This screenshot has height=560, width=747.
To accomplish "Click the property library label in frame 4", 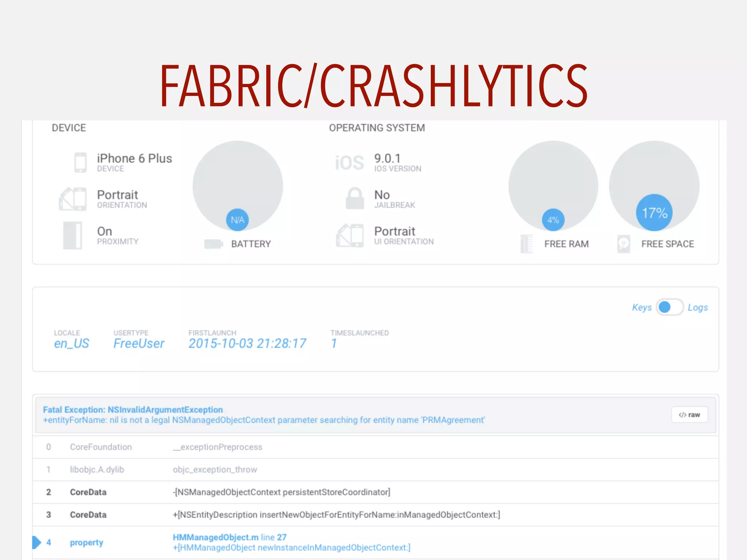I will pos(86,542).
